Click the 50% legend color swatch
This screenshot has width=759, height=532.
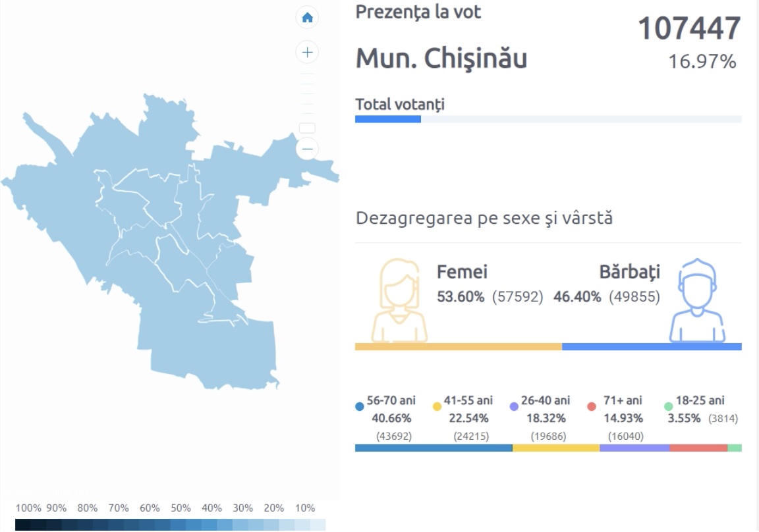point(178,525)
